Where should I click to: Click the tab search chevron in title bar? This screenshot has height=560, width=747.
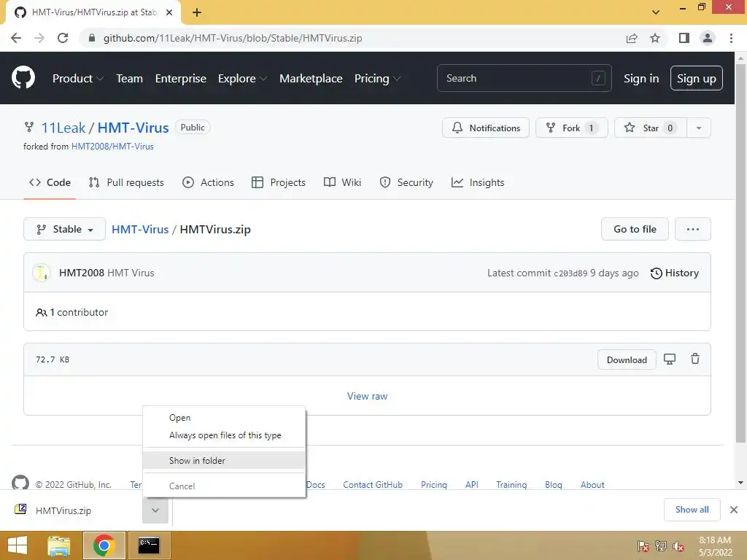656,12
